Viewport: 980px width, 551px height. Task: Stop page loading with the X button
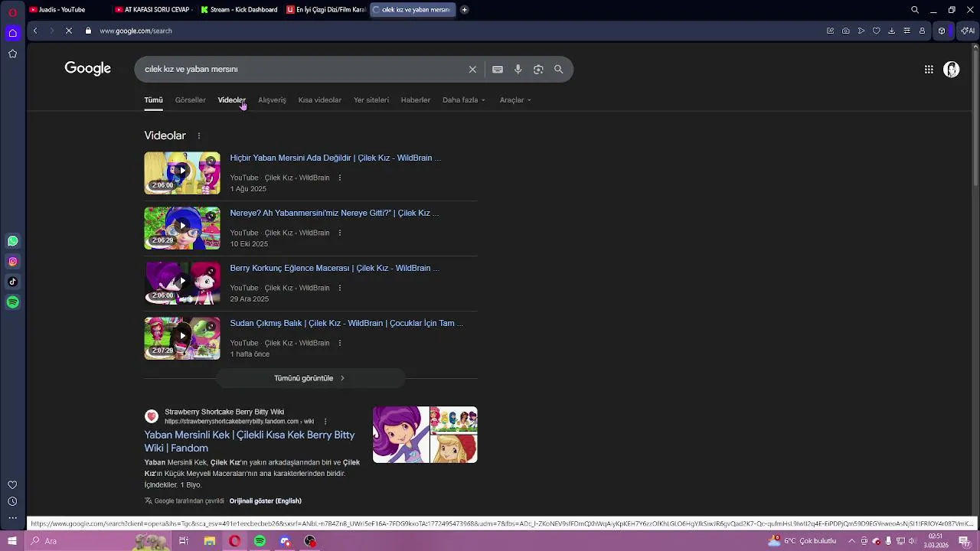[69, 31]
